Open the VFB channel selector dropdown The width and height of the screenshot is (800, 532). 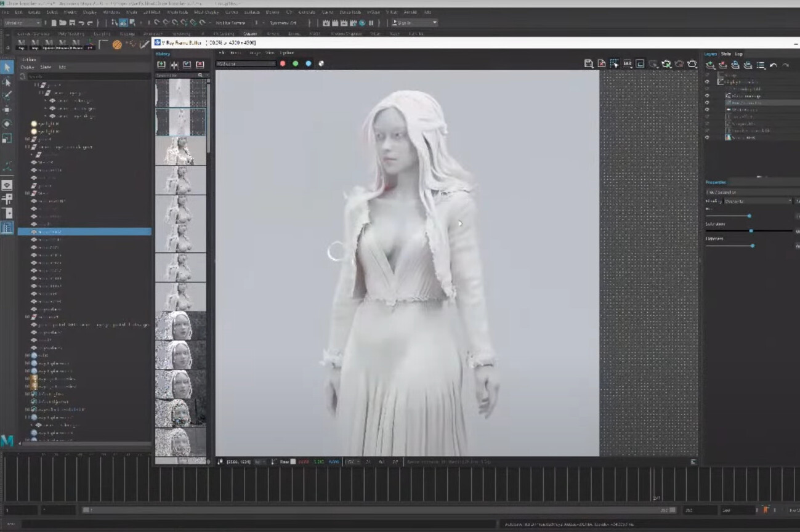pos(246,63)
